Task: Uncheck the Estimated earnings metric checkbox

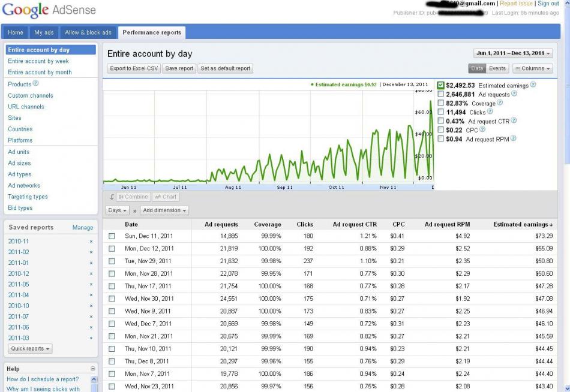Action: (440, 85)
